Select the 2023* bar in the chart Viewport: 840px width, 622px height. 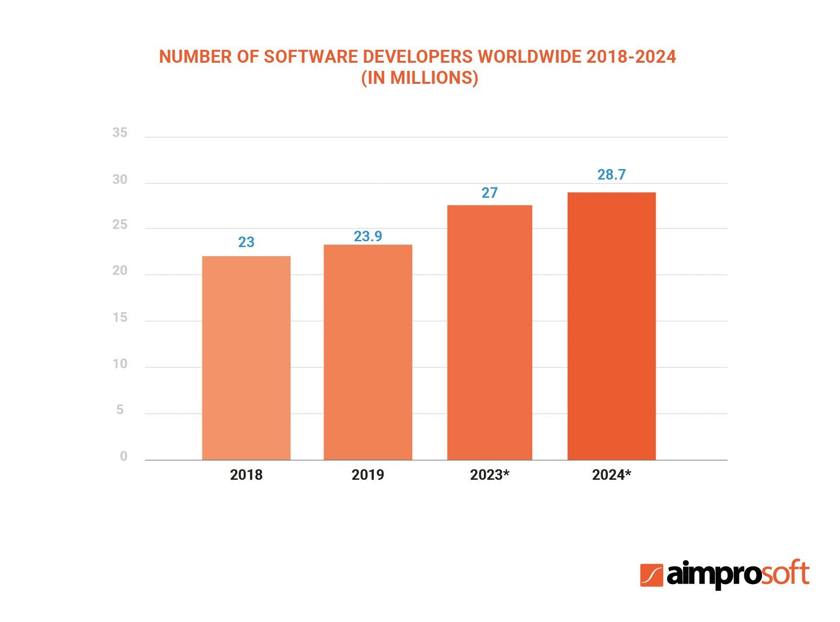coord(490,333)
